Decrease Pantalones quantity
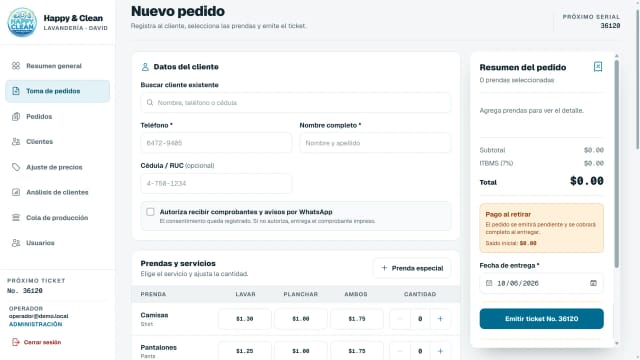Viewport: 640px width, 360px height. pos(400,351)
